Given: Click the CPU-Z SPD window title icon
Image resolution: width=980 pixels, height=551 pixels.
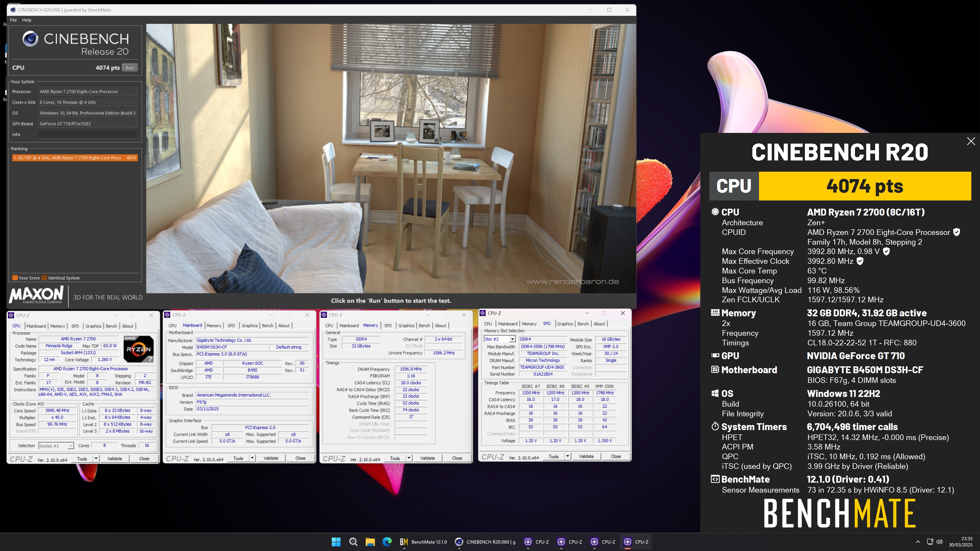Looking at the screenshot, I should point(482,313).
